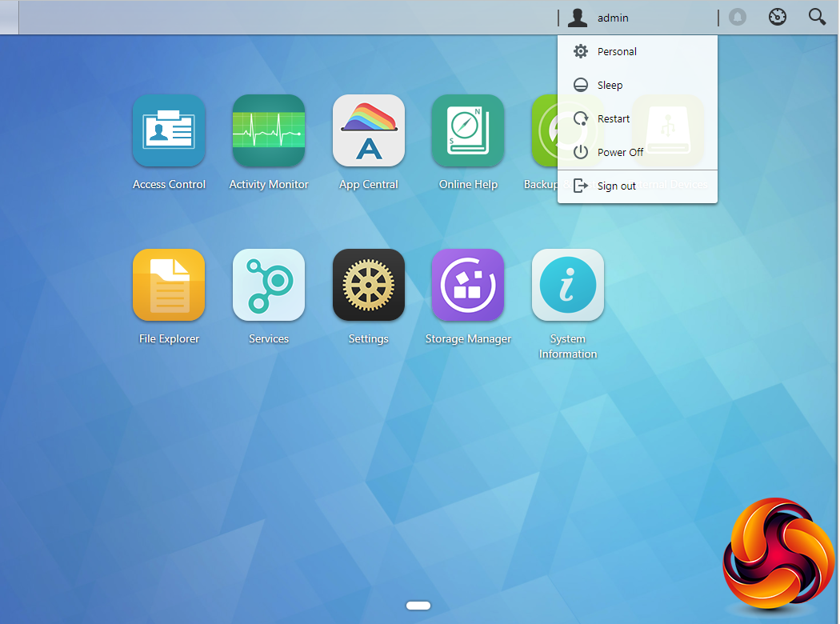Click the desktop page indicator pill
This screenshot has width=840, height=624.
pos(418,606)
